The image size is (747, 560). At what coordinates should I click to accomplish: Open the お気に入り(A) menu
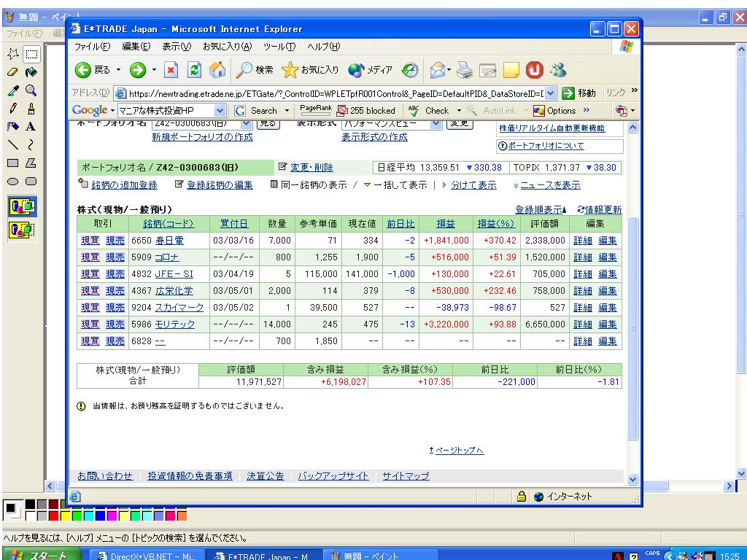pos(227,46)
